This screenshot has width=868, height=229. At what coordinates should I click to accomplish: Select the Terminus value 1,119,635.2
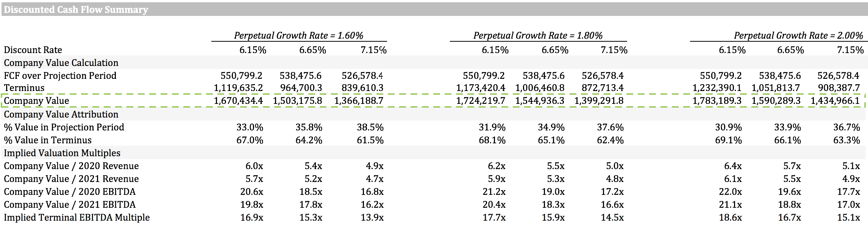pos(238,88)
